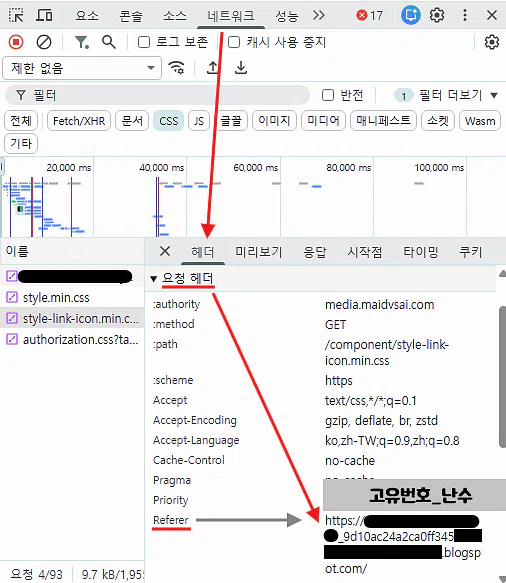Click the 80,000 ms timeline marker
Image resolution: width=506 pixels, height=583 pixels.
click(x=348, y=168)
